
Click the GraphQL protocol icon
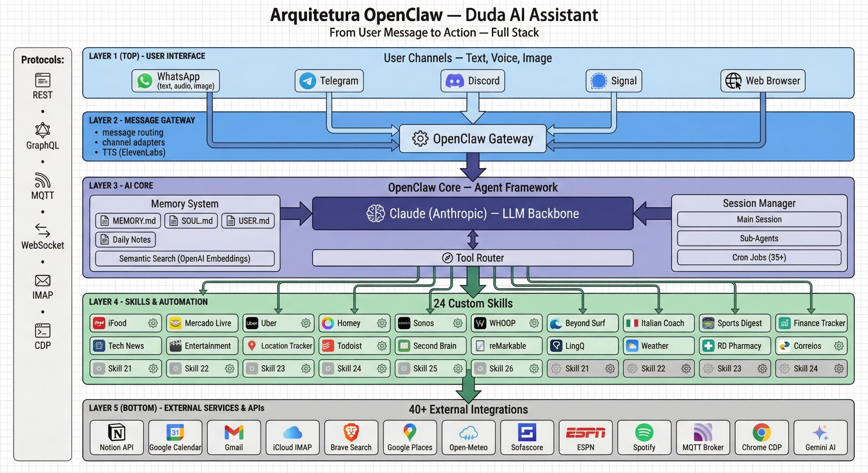[42, 130]
